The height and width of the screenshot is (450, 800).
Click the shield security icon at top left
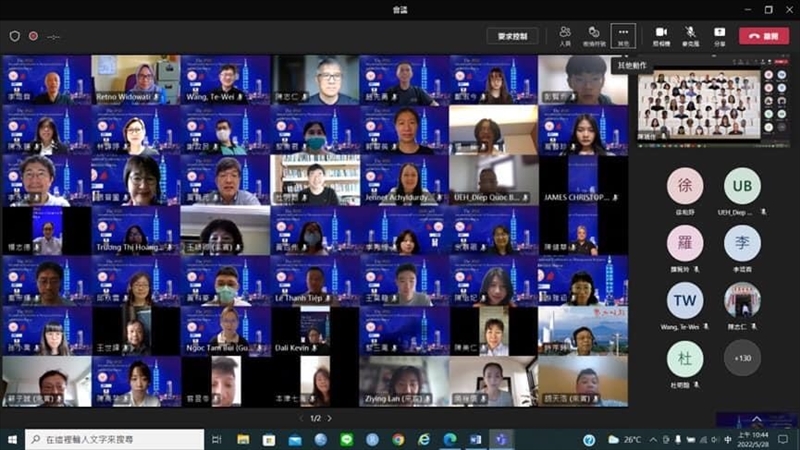coord(14,36)
